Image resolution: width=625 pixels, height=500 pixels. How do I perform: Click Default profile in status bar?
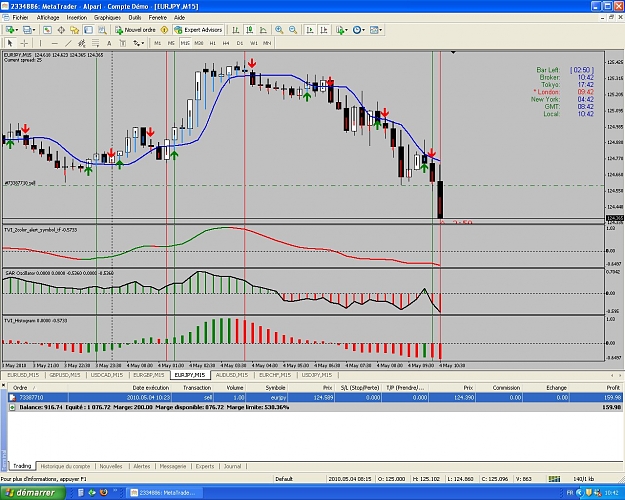tap(284, 479)
